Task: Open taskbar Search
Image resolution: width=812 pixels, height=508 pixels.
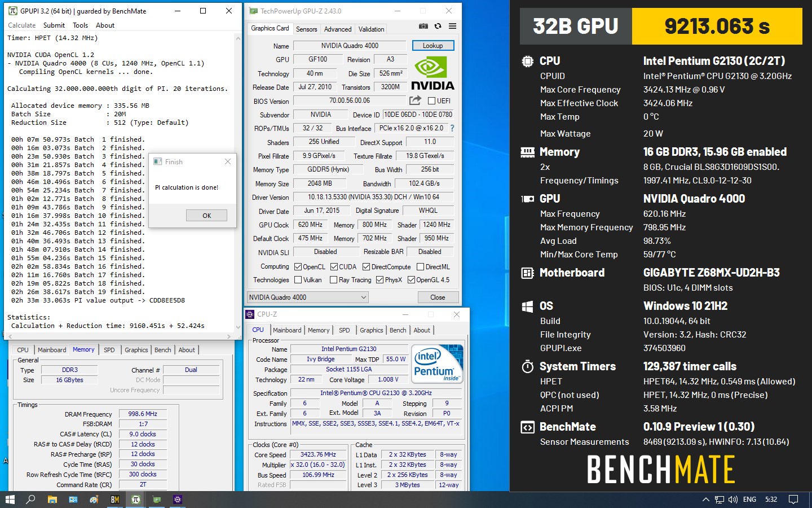Action: [31, 500]
